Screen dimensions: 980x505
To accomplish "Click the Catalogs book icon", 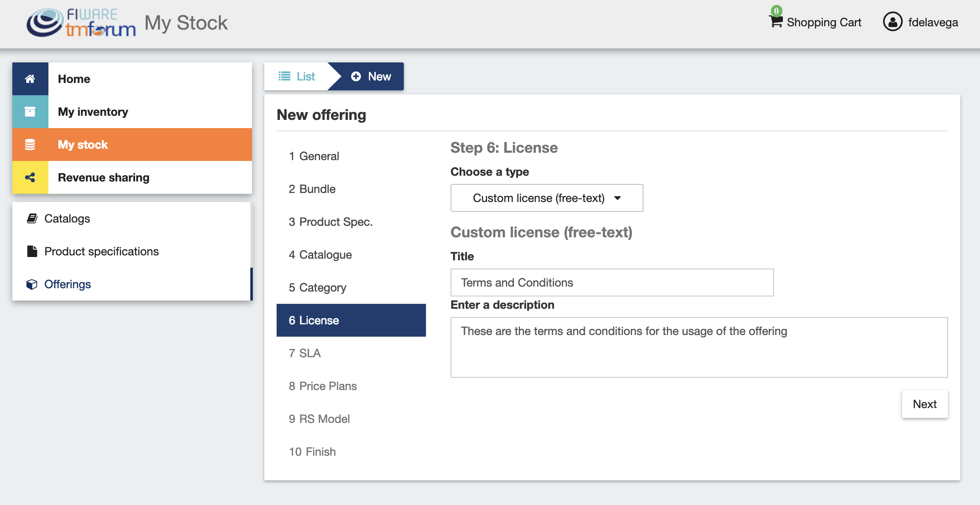I will click(32, 218).
